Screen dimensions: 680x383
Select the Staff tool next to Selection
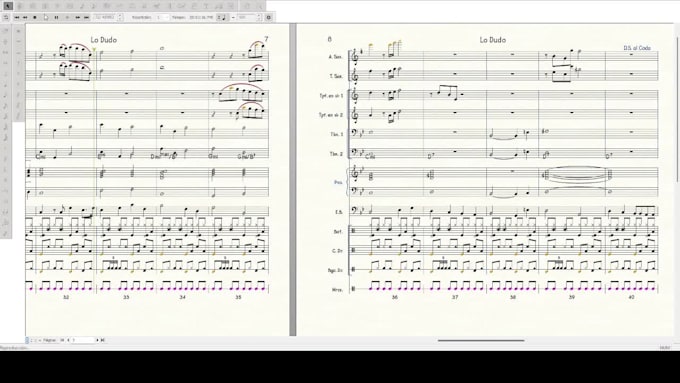coord(20,6)
